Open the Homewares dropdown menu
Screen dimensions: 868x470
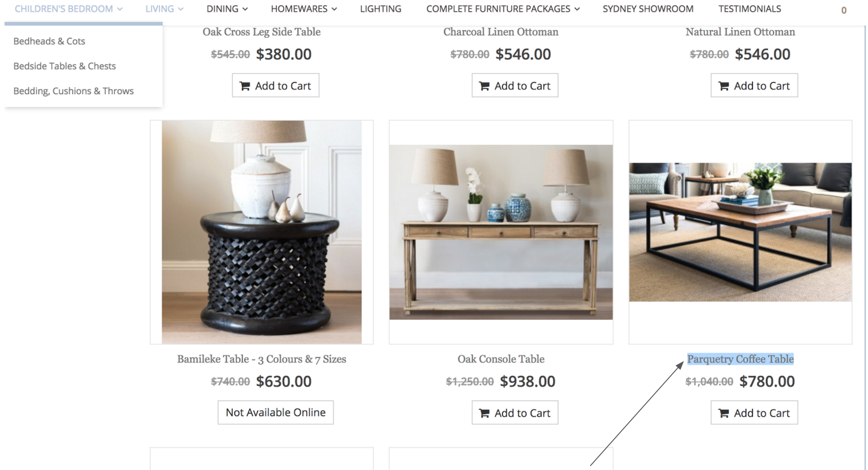click(x=304, y=9)
